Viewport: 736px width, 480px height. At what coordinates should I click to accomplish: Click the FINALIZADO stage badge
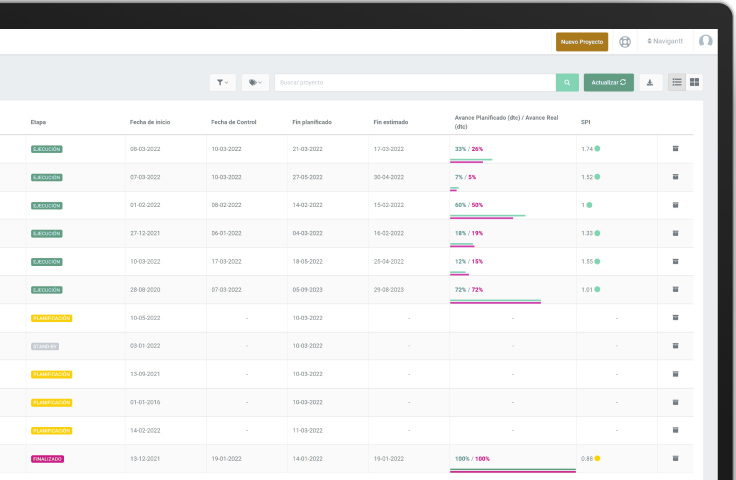coord(47,459)
